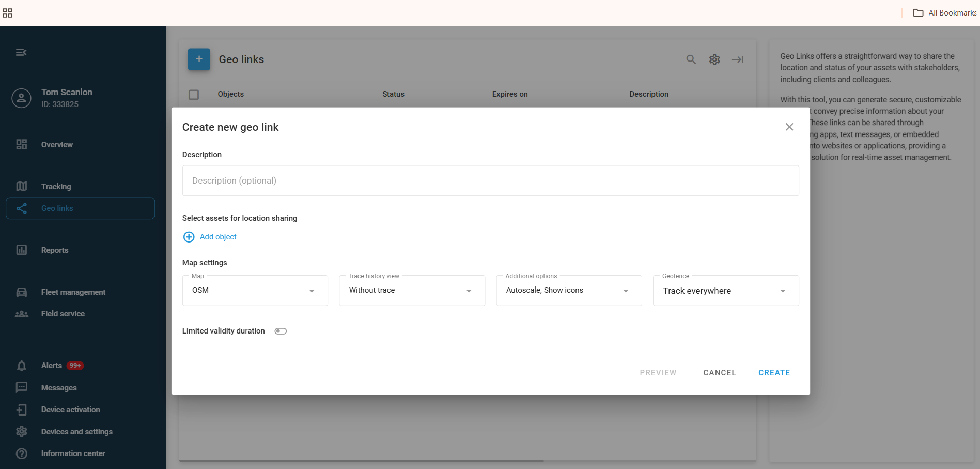Collapse the Geo links info panel

[x=737, y=59]
